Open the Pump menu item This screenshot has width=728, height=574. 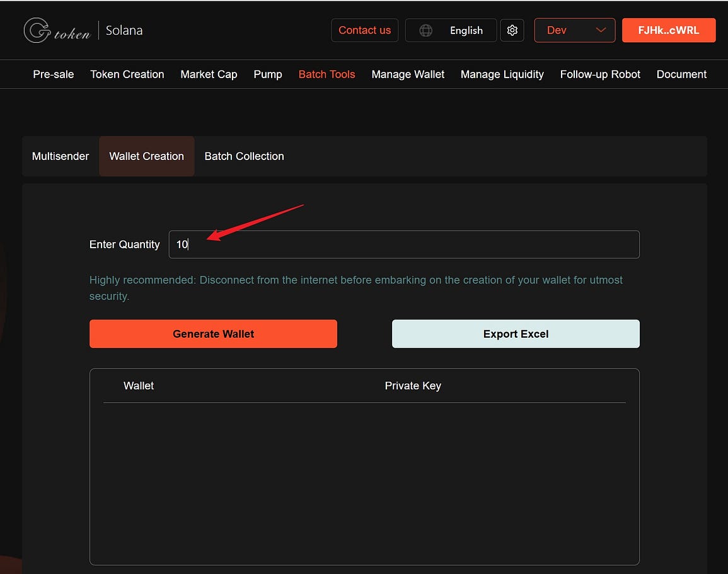click(x=268, y=74)
